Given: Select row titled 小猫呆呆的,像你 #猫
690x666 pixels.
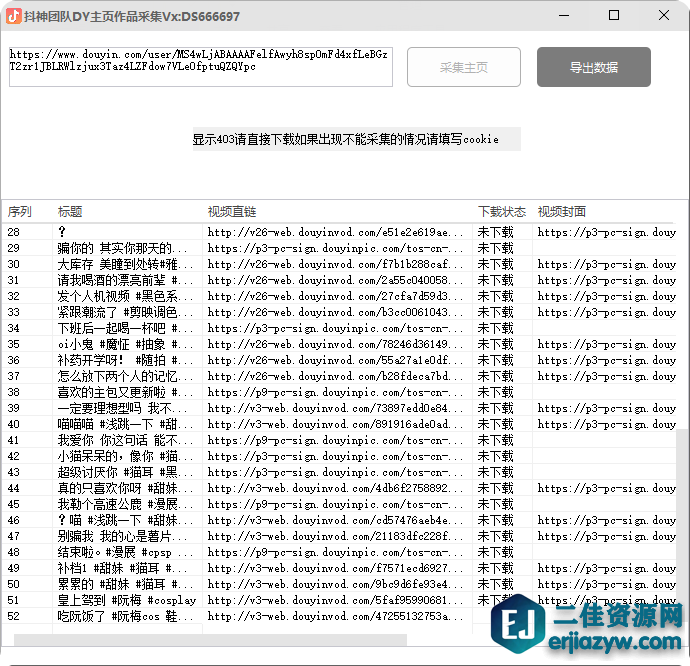Looking at the screenshot, I should 339,456.
